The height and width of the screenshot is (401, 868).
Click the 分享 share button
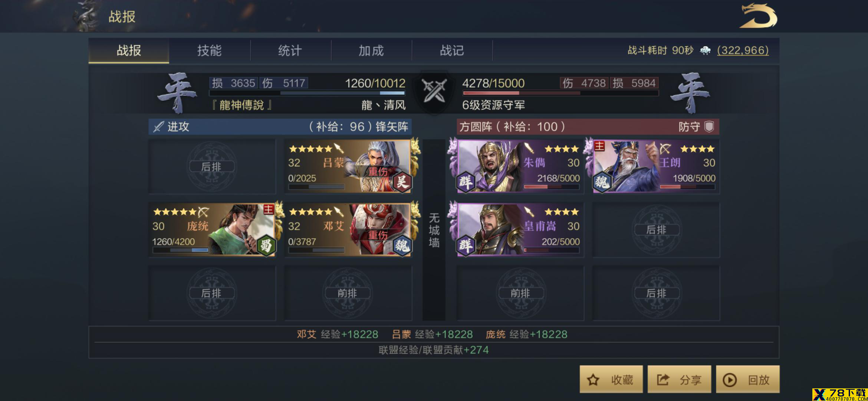(680, 379)
